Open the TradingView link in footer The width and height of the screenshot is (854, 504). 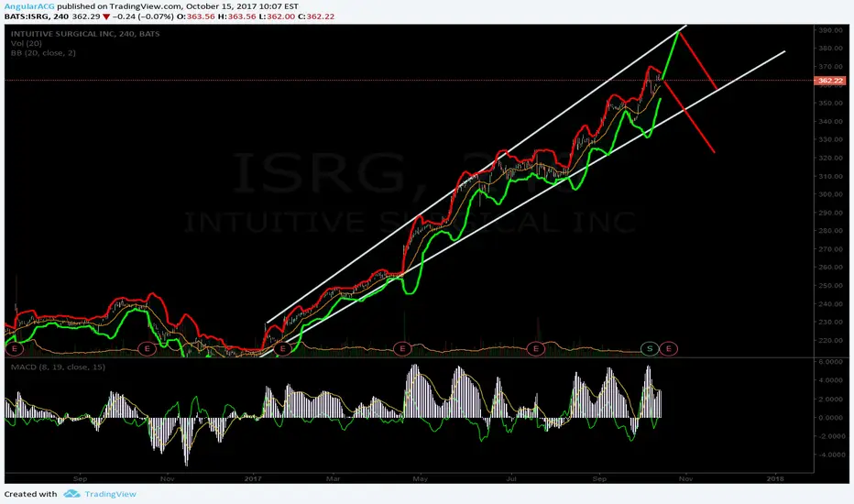110,494
